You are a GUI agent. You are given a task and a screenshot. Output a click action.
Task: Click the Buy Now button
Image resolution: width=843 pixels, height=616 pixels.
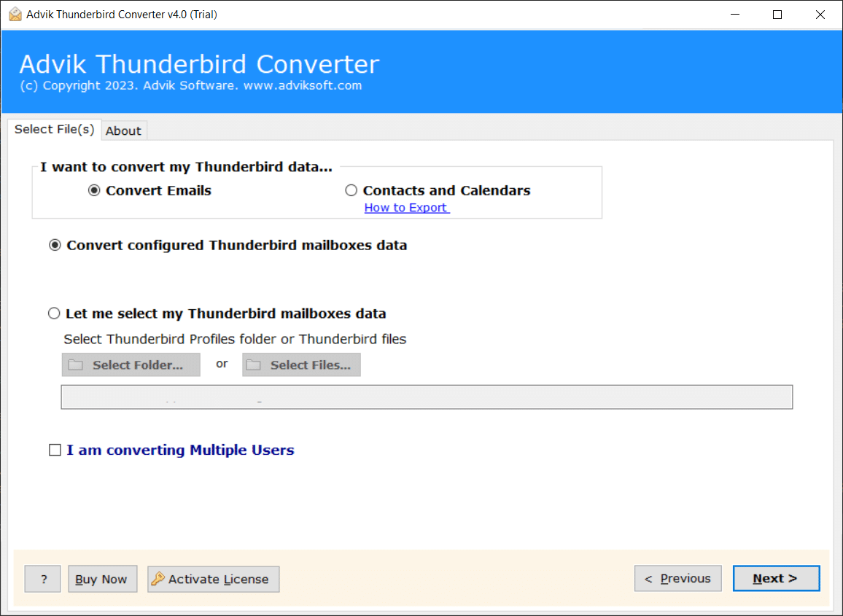coord(103,579)
